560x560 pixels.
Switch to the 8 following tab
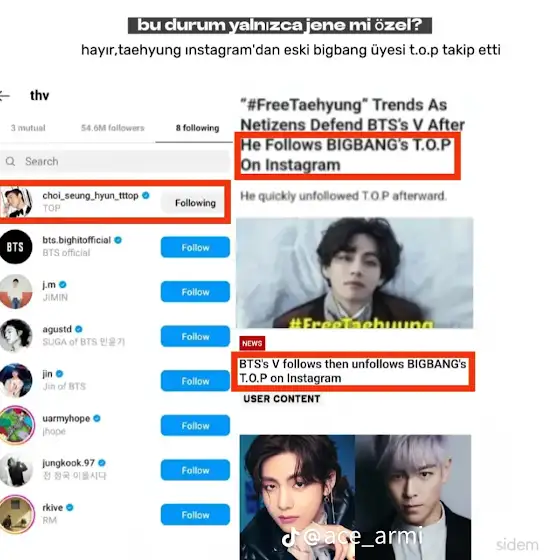197,128
